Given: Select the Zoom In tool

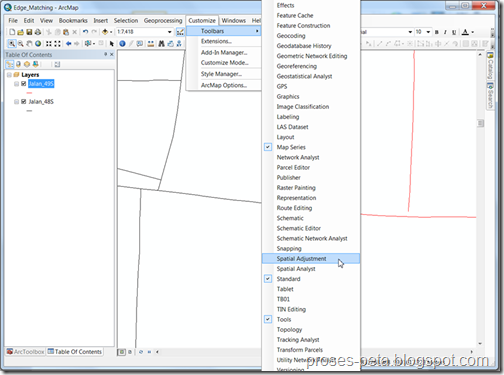Looking at the screenshot, I should point(12,44).
